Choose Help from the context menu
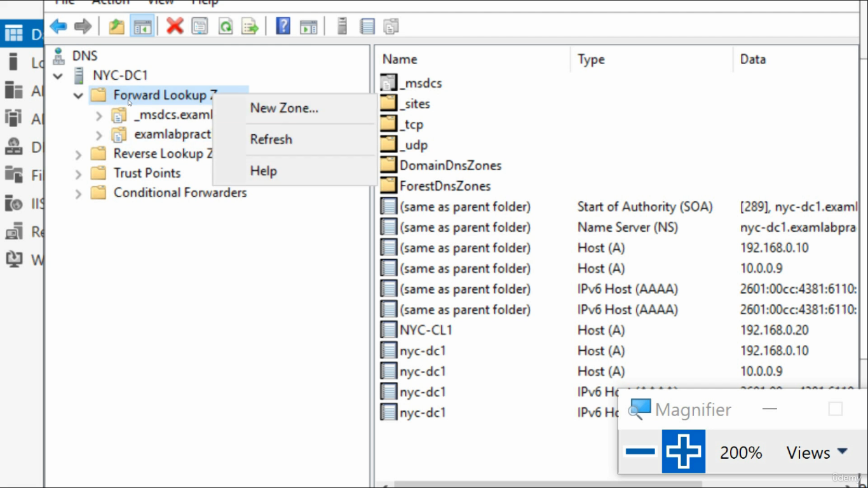868x488 pixels. 263,171
